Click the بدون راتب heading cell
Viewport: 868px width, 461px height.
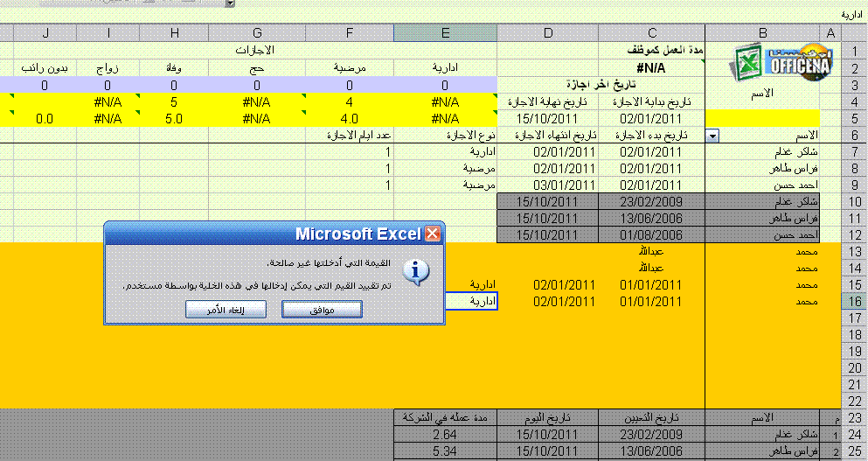click(45, 68)
